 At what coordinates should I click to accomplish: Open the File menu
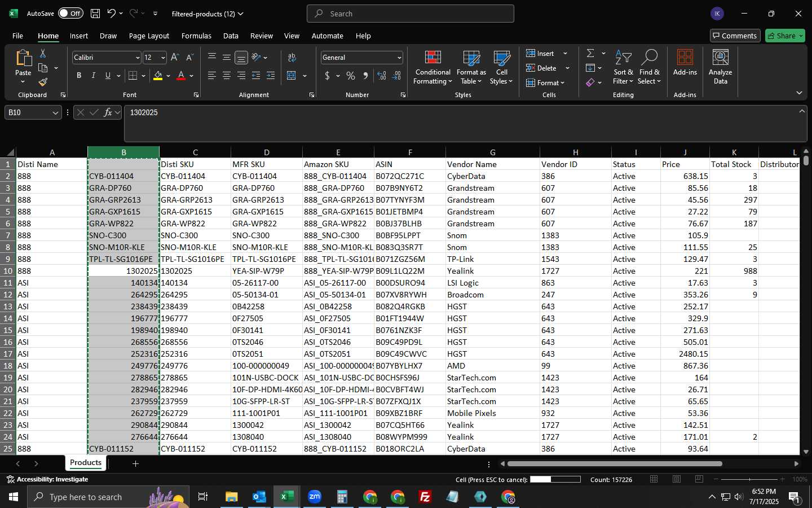pos(17,36)
